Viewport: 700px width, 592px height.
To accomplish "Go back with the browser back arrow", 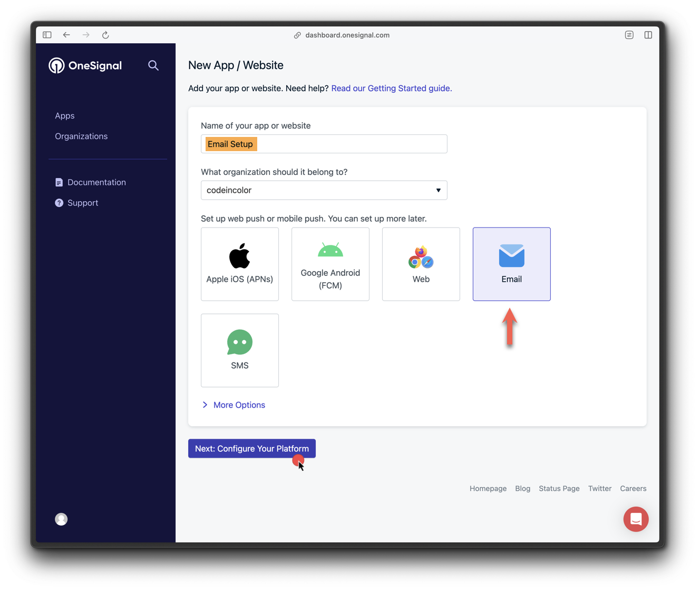I will 66,35.
